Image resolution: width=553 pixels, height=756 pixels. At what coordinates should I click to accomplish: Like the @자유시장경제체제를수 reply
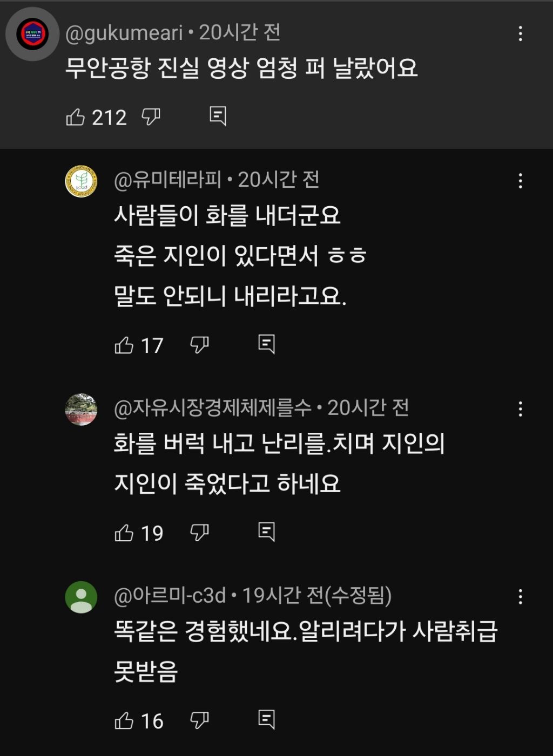pos(124,533)
